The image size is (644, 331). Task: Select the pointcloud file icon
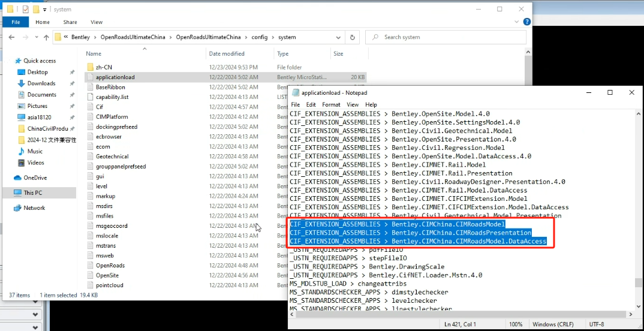click(91, 285)
